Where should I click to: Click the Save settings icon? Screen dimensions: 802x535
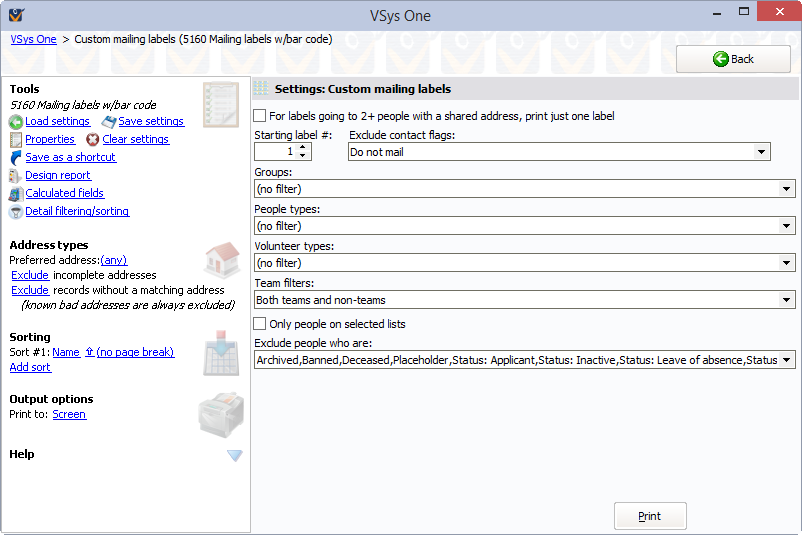(109, 122)
